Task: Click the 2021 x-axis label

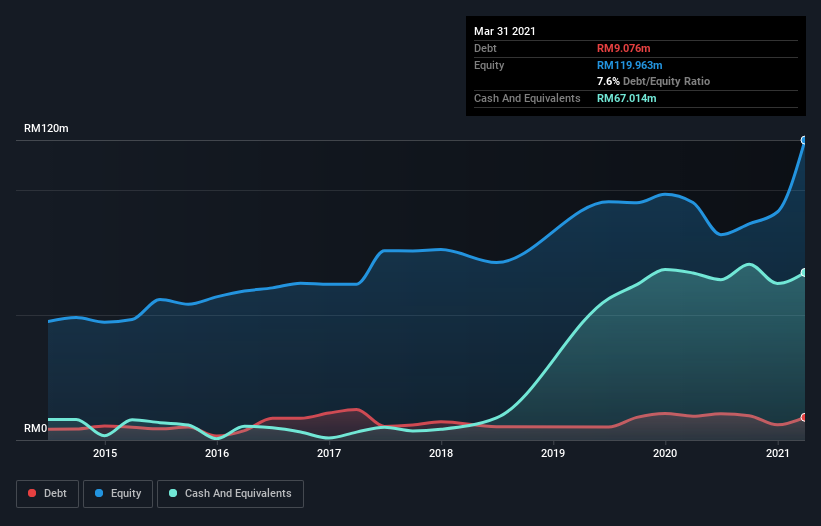Action: point(778,453)
